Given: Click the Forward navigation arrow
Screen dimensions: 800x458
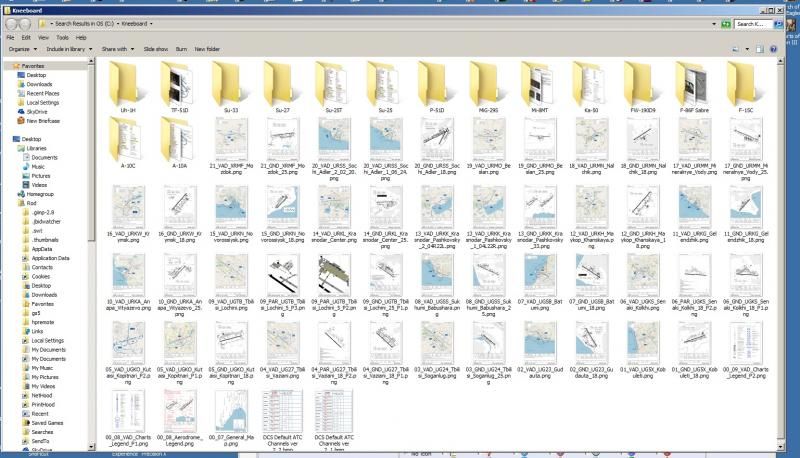Looking at the screenshot, I should pos(24,23).
